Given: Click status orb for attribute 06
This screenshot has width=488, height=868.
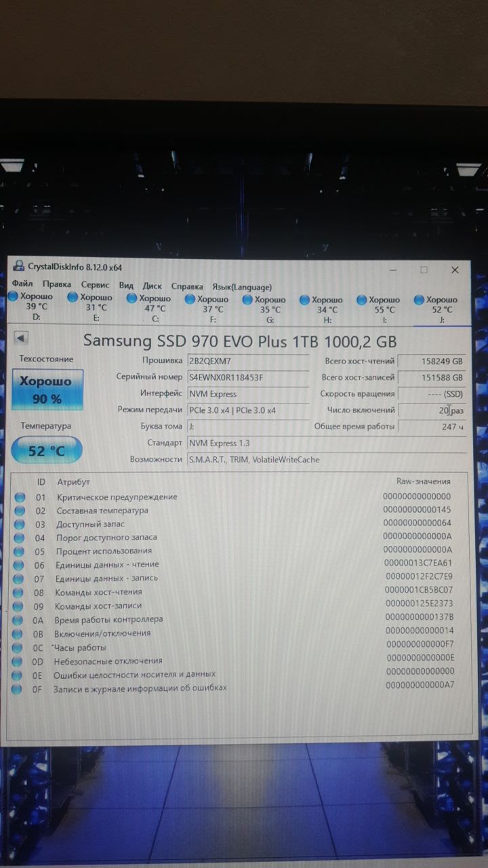Looking at the screenshot, I should click(x=20, y=565).
